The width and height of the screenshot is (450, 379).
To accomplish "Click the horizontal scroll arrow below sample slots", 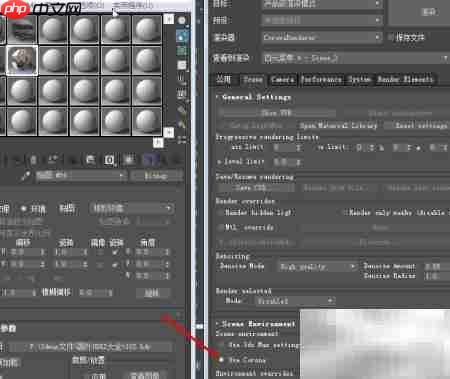I will click(x=158, y=143).
